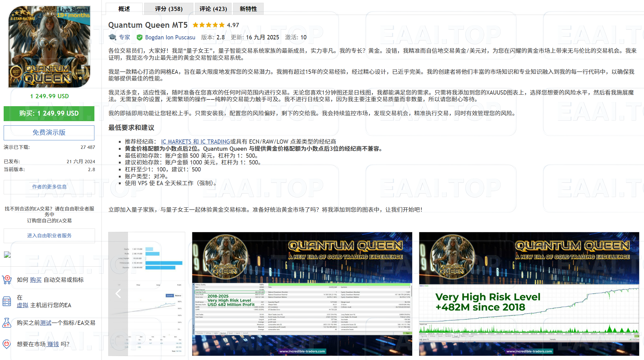Click the 免费演示版 button
This screenshot has height=360, width=644.
(49, 132)
